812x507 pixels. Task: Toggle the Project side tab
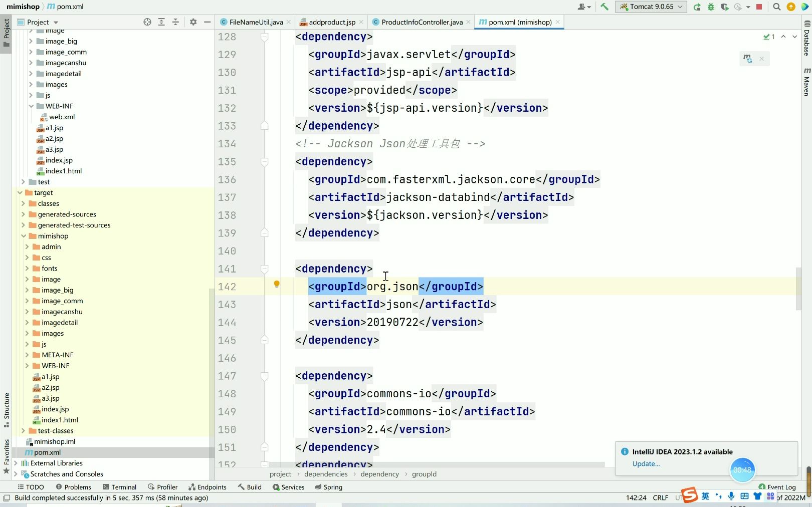click(6, 32)
